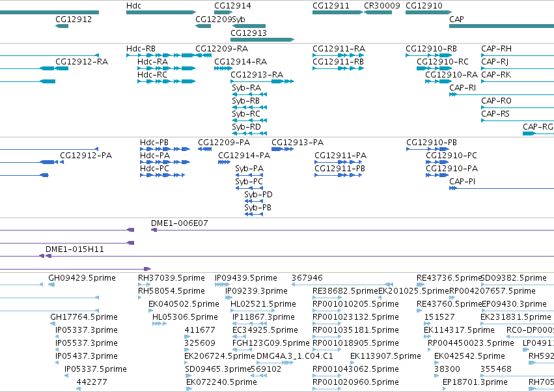Click the Hdc-PA protein label

click(155, 156)
